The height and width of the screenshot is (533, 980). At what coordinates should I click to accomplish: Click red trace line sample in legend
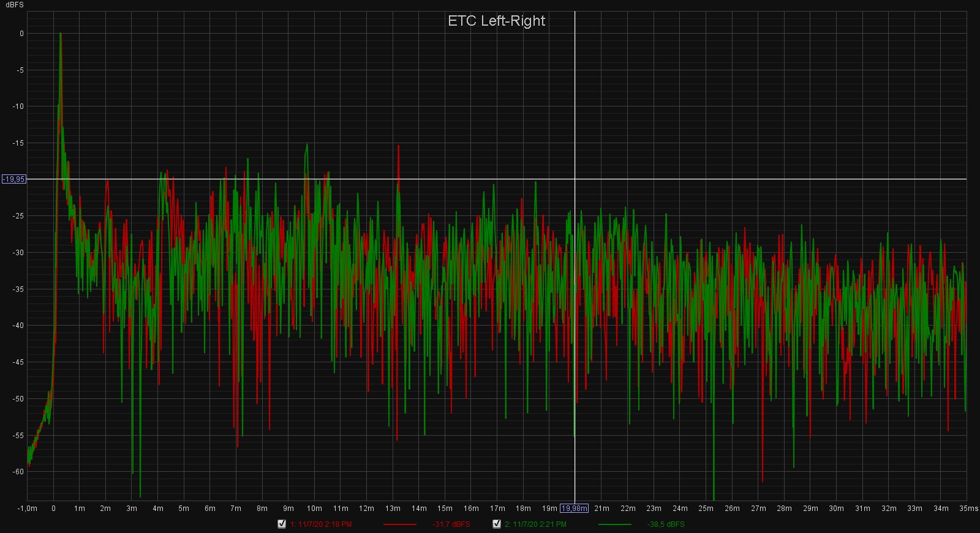pos(399,524)
